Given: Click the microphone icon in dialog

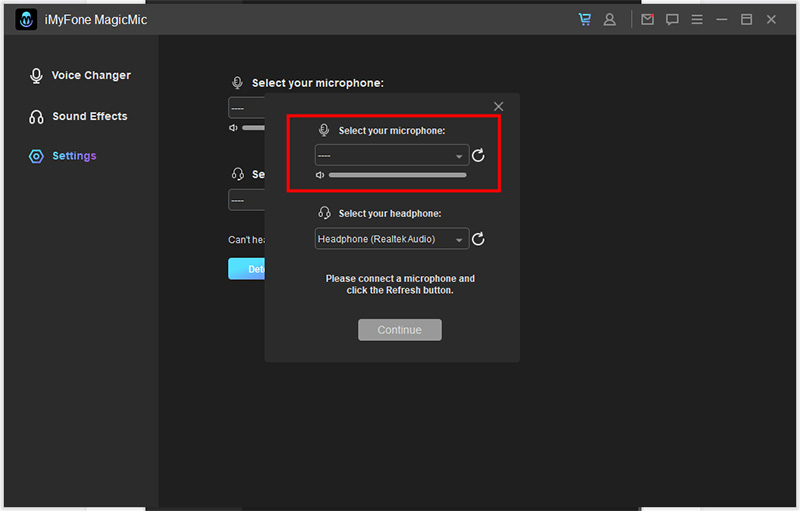Looking at the screenshot, I should click(324, 130).
